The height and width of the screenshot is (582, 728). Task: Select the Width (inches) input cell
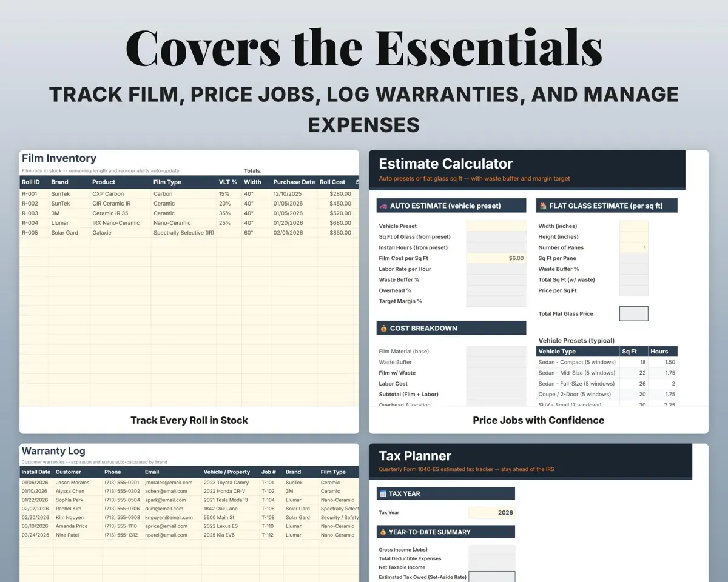pyautogui.click(x=634, y=226)
